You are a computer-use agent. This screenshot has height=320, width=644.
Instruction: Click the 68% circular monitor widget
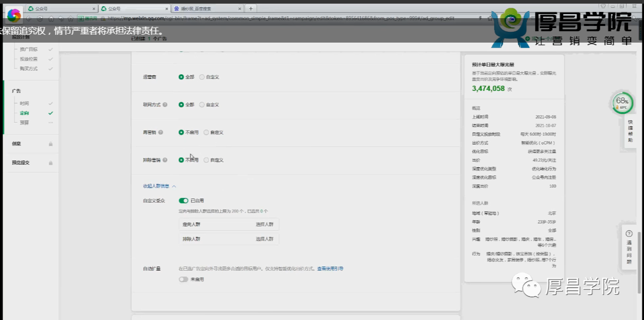622,103
